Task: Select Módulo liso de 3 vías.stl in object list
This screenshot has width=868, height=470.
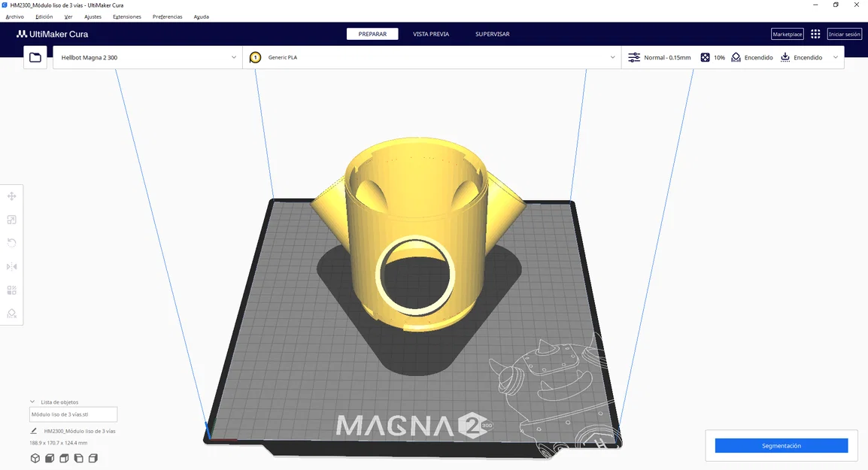Action: pyautogui.click(x=73, y=414)
